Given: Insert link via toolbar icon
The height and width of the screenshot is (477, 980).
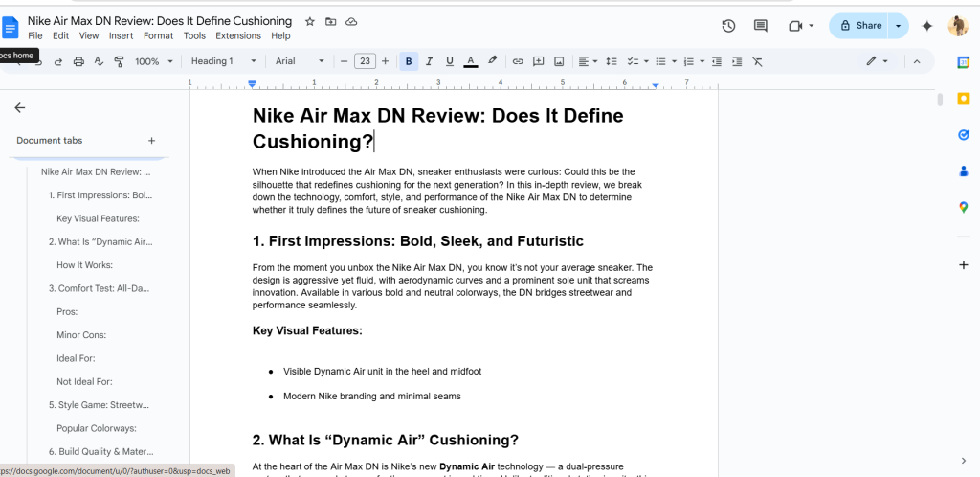Looking at the screenshot, I should click(x=518, y=61).
